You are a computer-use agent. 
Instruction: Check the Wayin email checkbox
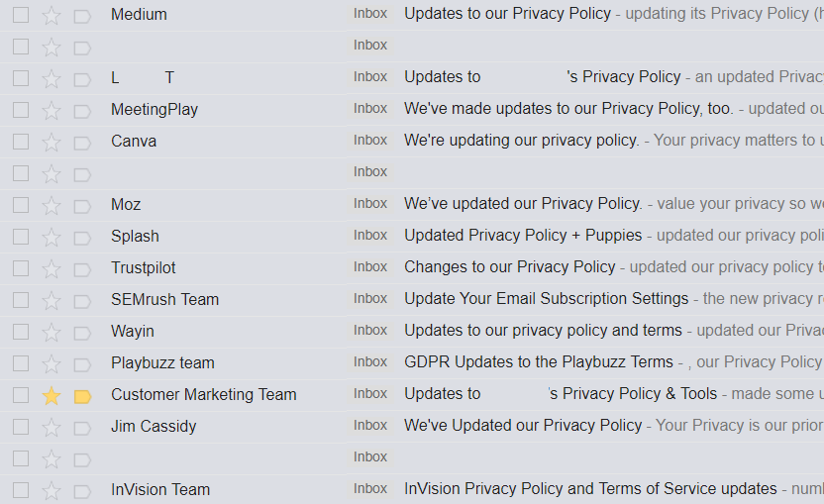[21, 332]
